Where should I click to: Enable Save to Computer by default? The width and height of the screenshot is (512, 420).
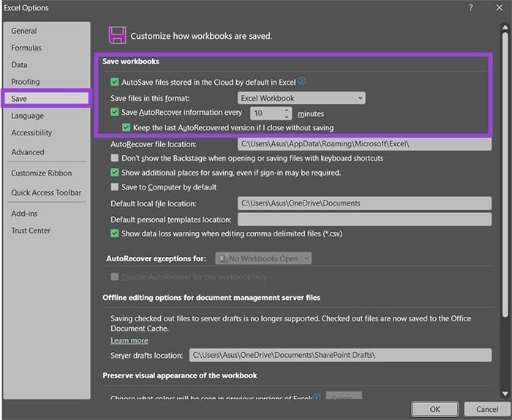(x=114, y=187)
